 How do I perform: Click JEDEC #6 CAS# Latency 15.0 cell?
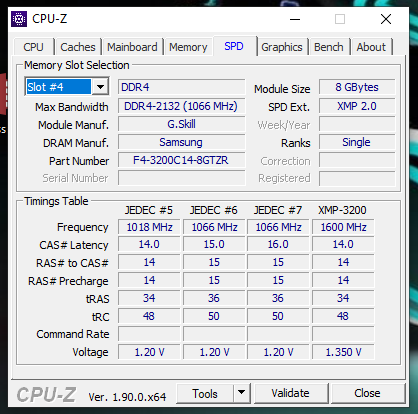tap(214, 244)
